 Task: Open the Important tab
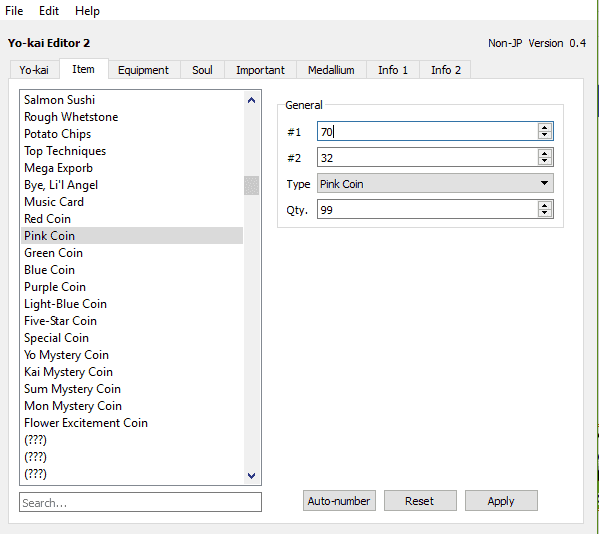[x=260, y=70]
